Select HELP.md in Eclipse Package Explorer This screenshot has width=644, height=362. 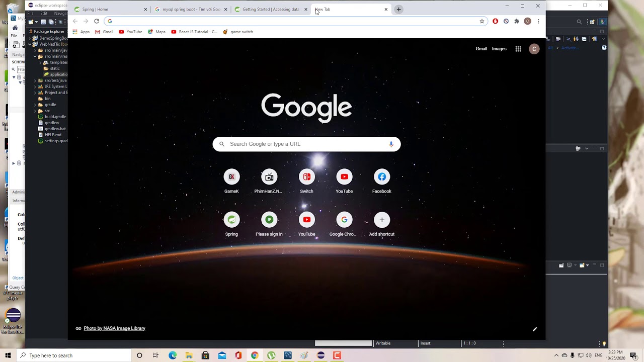click(50, 135)
